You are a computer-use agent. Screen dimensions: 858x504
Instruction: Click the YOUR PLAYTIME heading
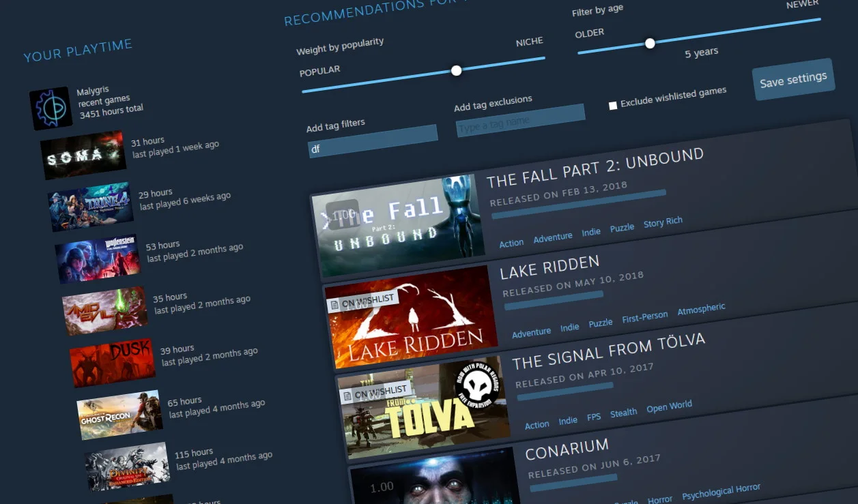coord(78,51)
